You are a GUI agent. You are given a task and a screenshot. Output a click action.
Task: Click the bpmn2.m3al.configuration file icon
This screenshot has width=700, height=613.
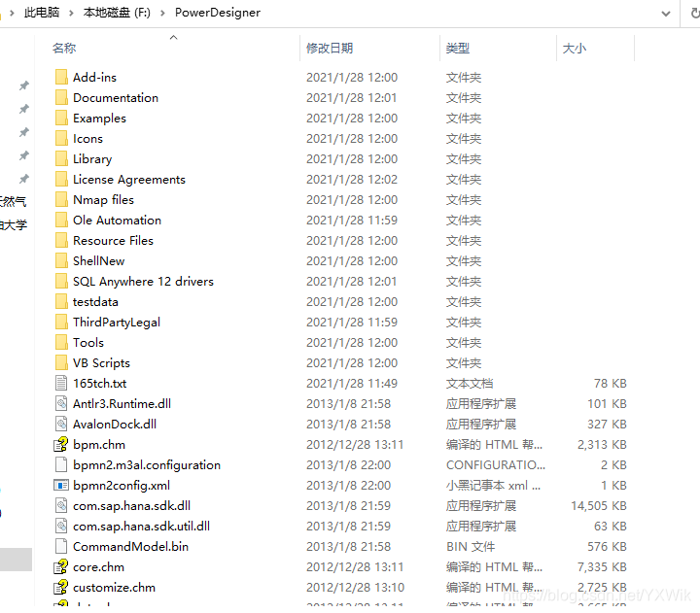point(61,465)
